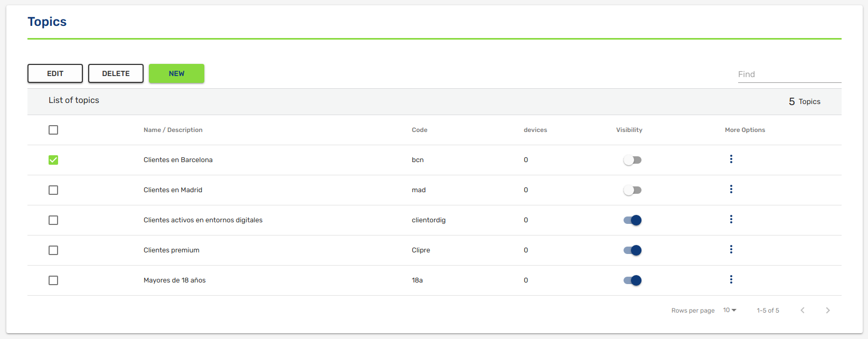Check the Clientes premium row checkbox
868x339 pixels.
(53, 250)
